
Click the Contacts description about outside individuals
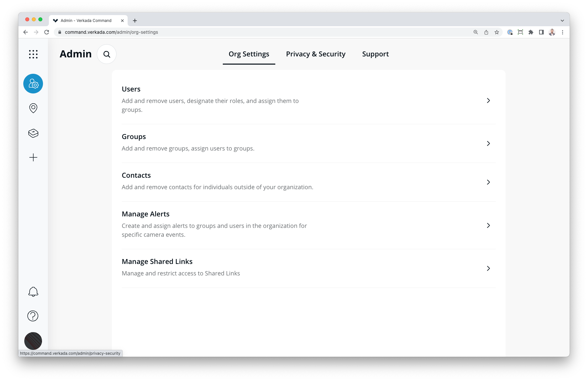click(218, 187)
